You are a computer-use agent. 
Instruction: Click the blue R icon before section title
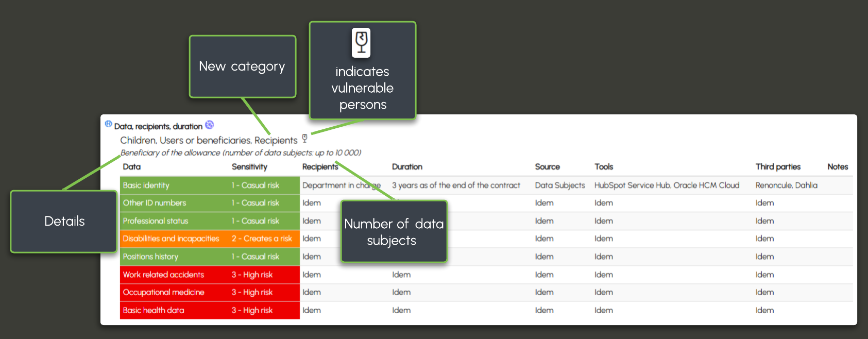pos(108,124)
